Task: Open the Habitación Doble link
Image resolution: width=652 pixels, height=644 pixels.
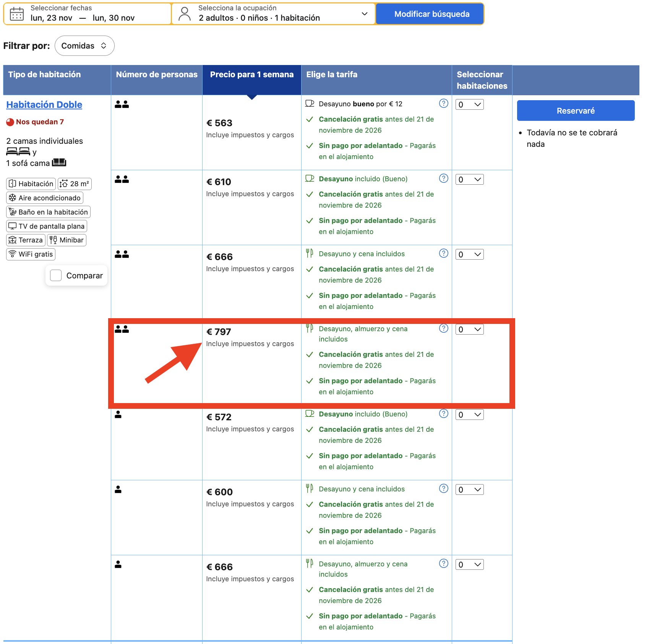Action: tap(44, 105)
